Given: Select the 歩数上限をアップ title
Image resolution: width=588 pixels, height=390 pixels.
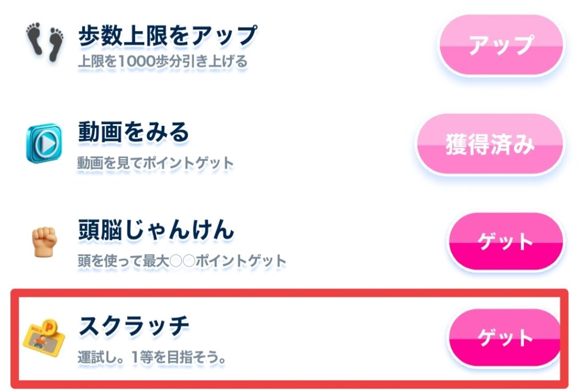Looking at the screenshot, I should (x=167, y=36).
